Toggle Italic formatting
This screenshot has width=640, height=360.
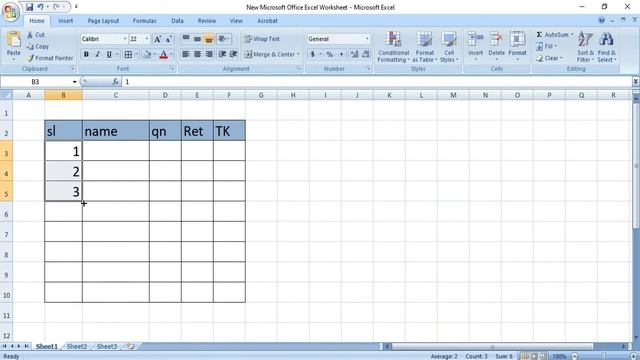(x=98, y=54)
